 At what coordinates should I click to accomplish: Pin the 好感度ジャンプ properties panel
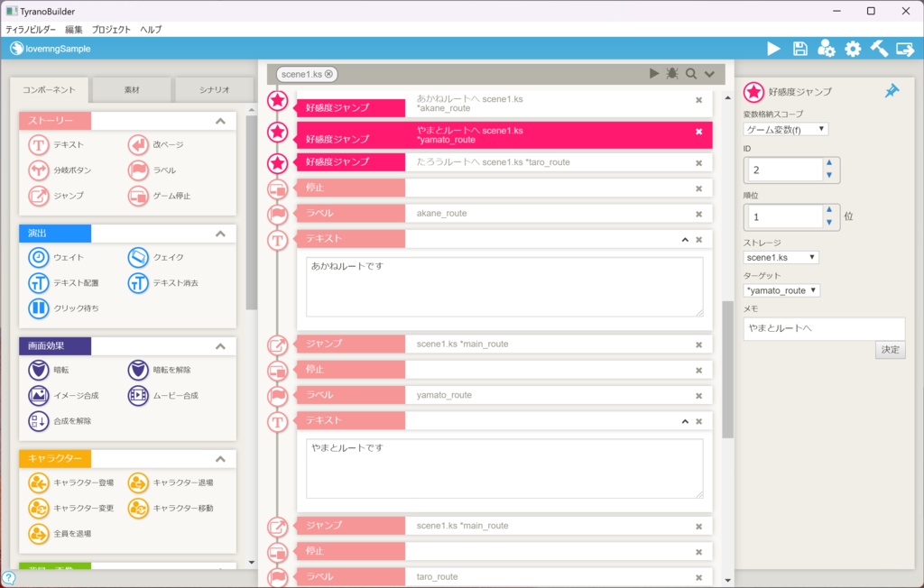(x=892, y=91)
